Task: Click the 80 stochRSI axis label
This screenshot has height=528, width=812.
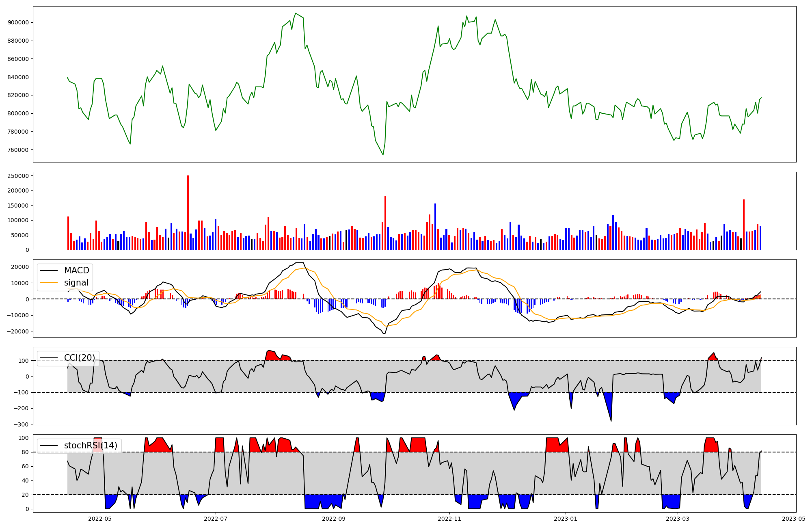Action: tap(25, 452)
